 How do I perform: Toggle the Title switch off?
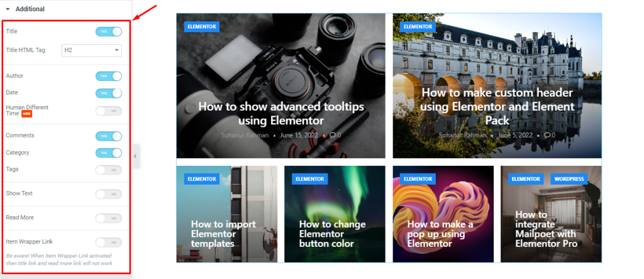[x=109, y=31]
